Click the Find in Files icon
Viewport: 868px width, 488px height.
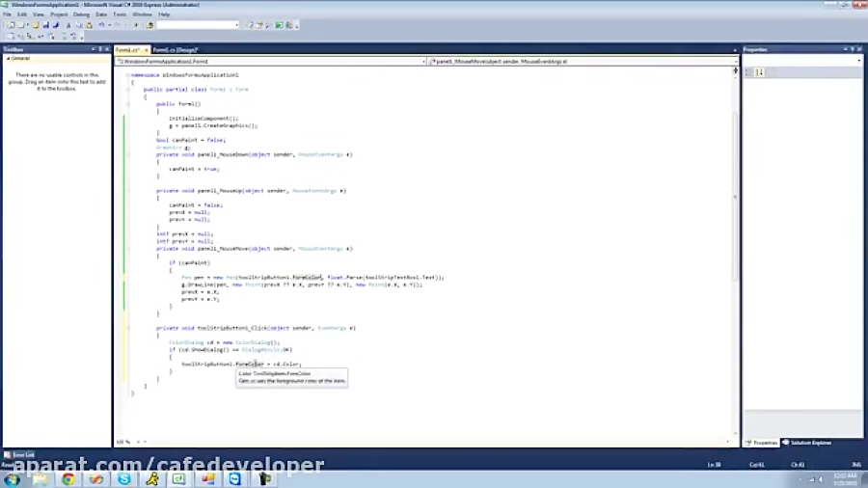tap(149, 25)
